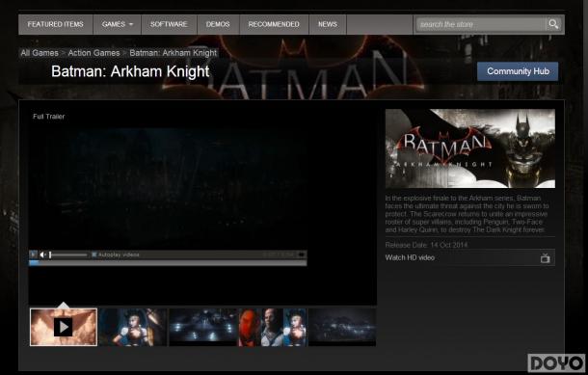Play the trailer using the play button
Image resolution: width=588 pixels, height=375 pixels.
pyautogui.click(x=33, y=254)
